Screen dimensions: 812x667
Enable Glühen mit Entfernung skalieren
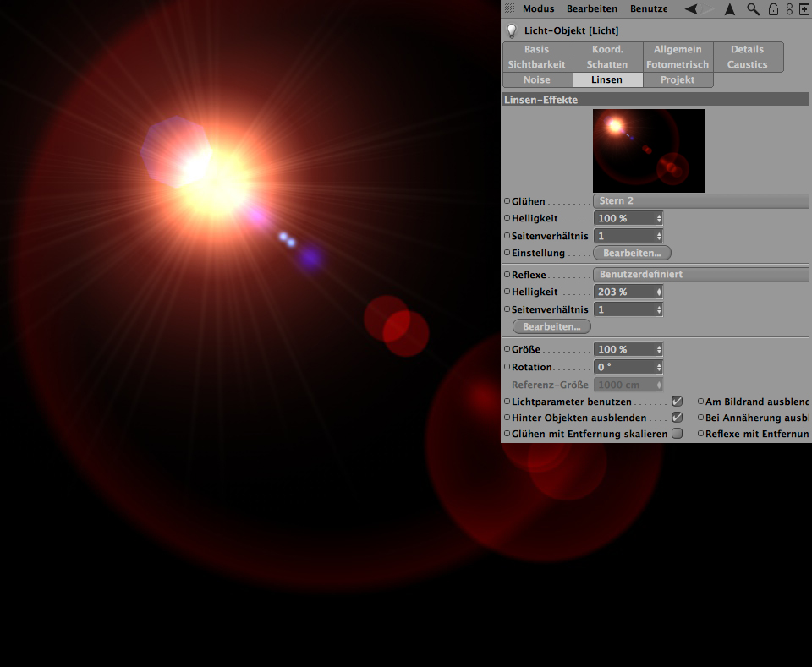point(677,434)
